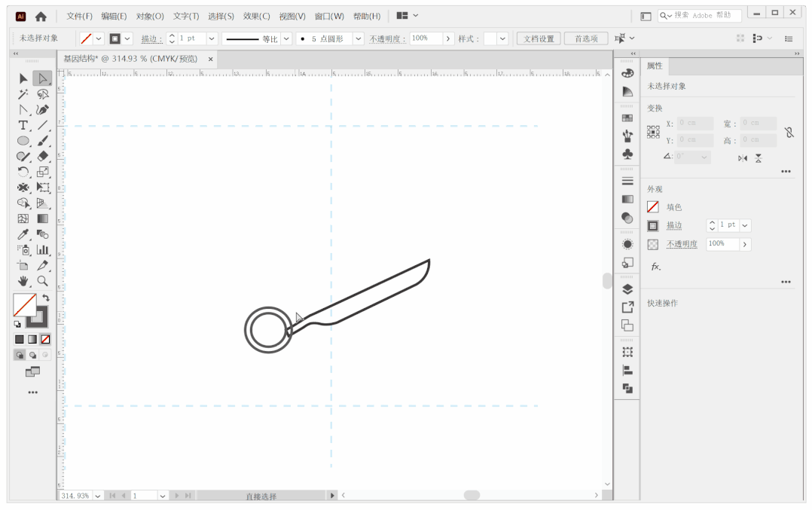Click 填色 fill swatch in Properties panel

(653, 207)
